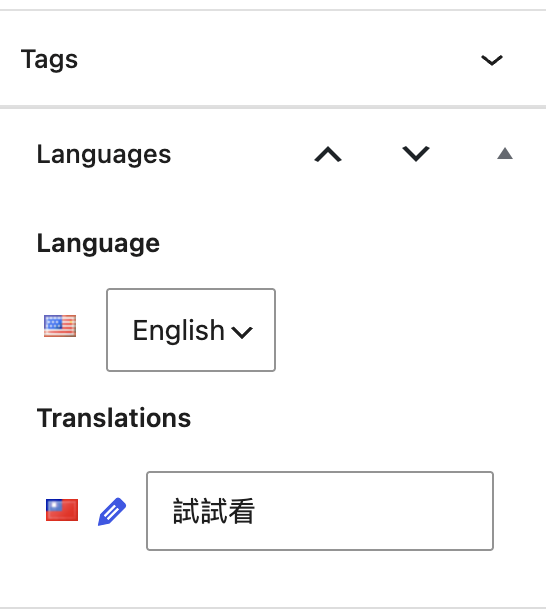The height and width of the screenshot is (610, 546).
Task: Click the Translations section label
Action: tap(114, 418)
